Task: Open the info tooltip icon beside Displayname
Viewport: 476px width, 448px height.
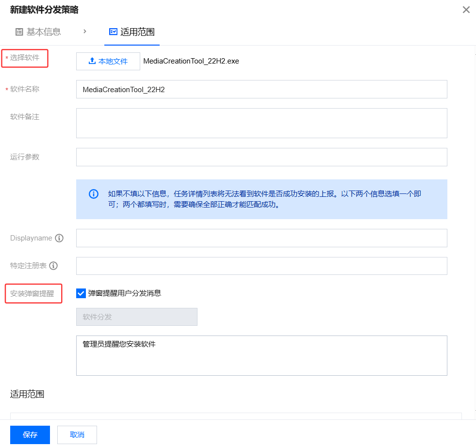Action: click(x=59, y=238)
